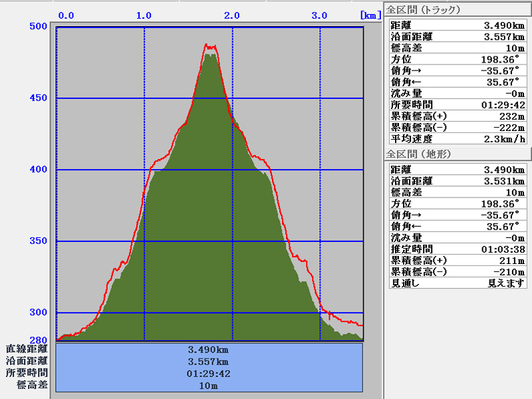Click the 標高差 label beside the summary panel

click(32, 385)
